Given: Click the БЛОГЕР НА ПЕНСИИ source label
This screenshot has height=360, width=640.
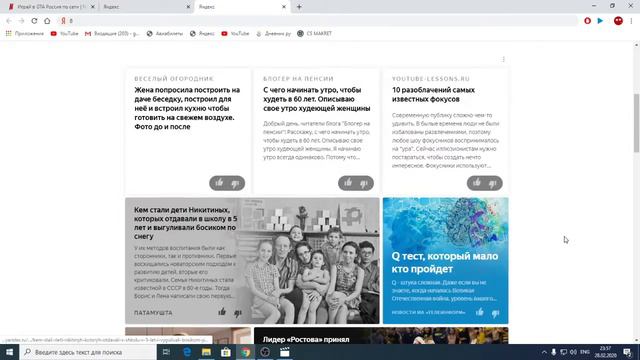Looking at the screenshot, I should [298, 79].
